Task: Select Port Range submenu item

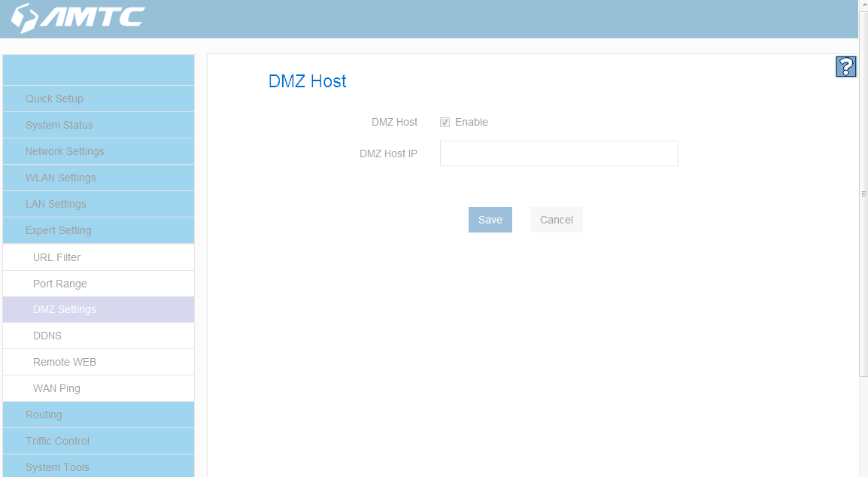Action: (99, 284)
